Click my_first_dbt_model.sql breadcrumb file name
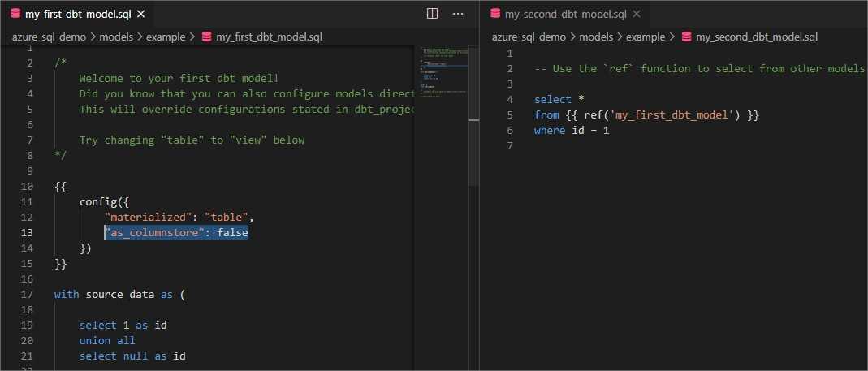 click(269, 37)
